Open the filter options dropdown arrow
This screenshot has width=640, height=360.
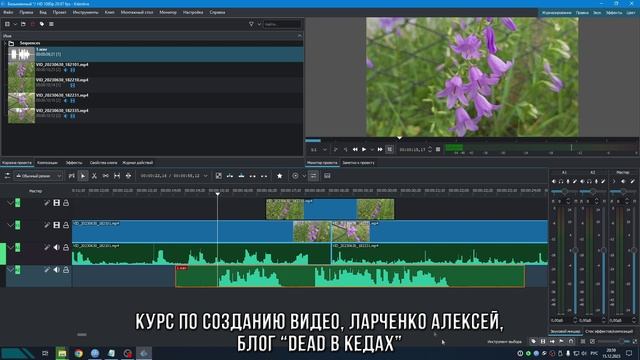click(259, 24)
